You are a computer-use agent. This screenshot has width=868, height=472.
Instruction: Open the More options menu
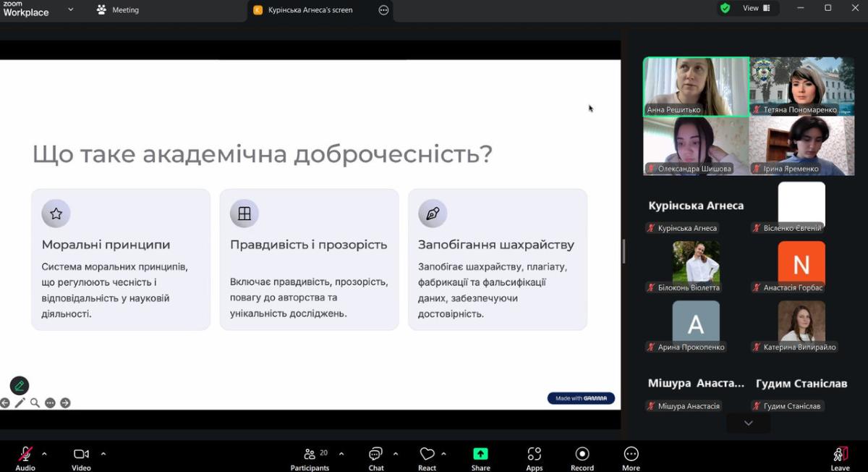click(631, 458)
